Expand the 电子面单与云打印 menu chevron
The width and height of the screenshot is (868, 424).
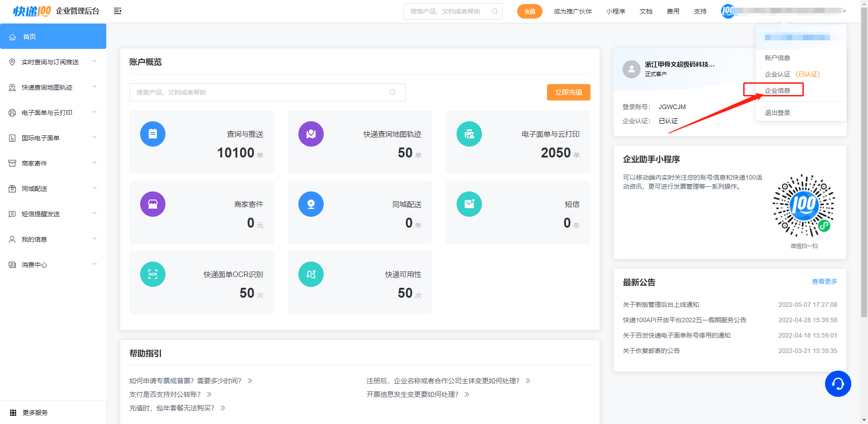(x=94, y=112)
